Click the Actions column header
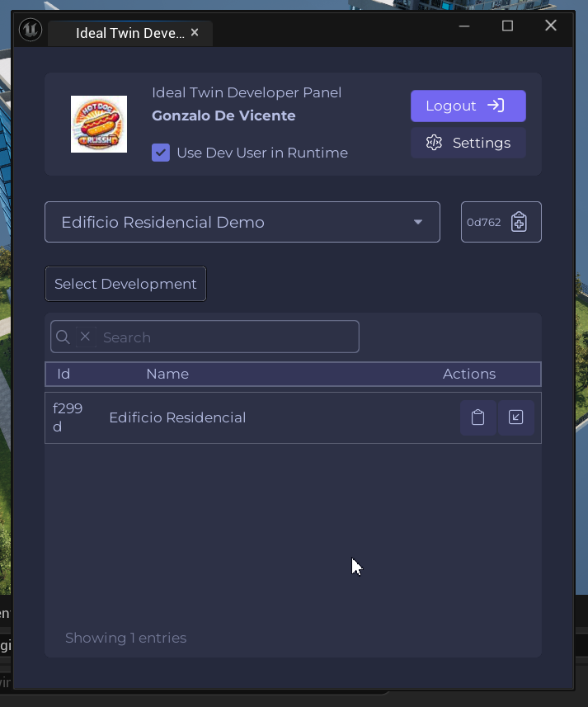This screenshot has width=588, height=707. point(468,374)
